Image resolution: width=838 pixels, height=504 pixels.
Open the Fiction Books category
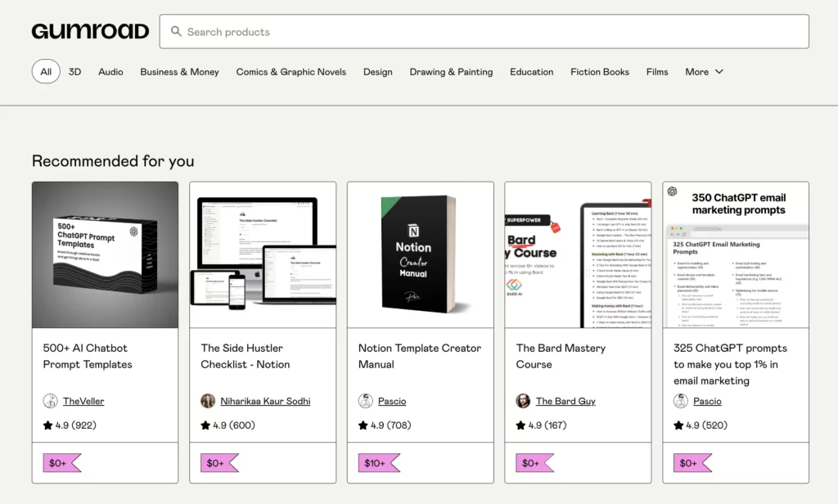click(600, 72)
